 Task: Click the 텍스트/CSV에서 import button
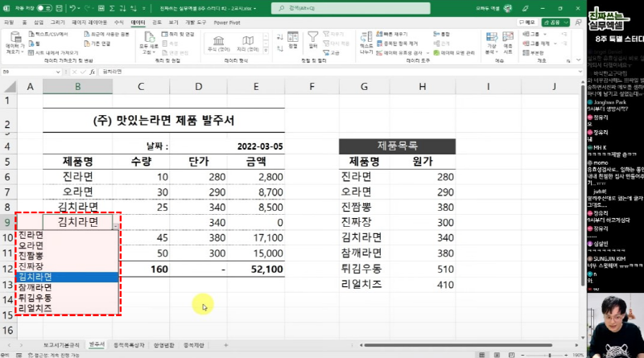(48, 34)
